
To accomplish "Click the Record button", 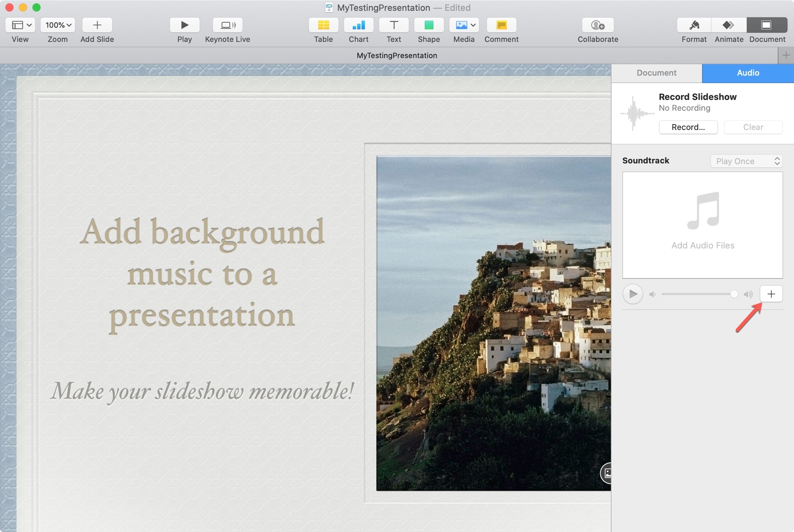I will (x=688, y=127).
